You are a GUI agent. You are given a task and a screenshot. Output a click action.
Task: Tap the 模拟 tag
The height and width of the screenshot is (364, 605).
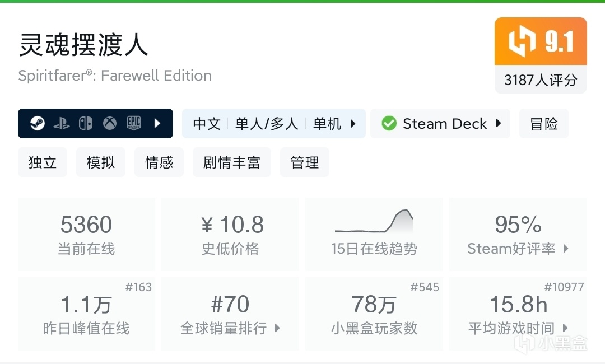pyautogui.click(x=101, y=162)
